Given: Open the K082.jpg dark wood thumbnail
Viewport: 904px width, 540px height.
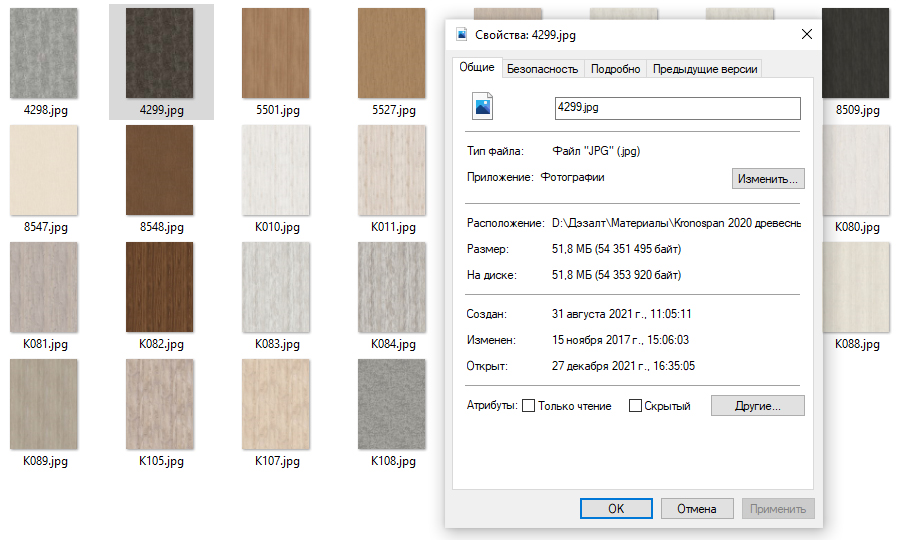Looking at the screenshot, I should (160, 287).
